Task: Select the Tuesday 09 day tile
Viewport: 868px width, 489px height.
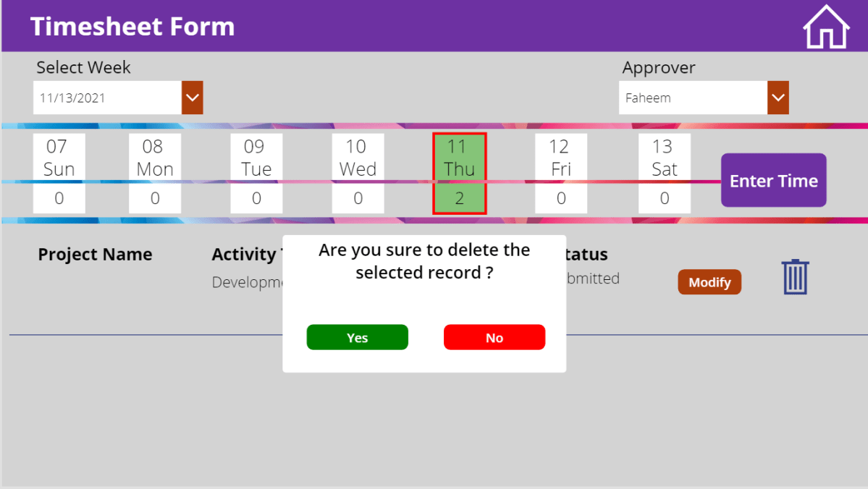Action: pos(256,158)
